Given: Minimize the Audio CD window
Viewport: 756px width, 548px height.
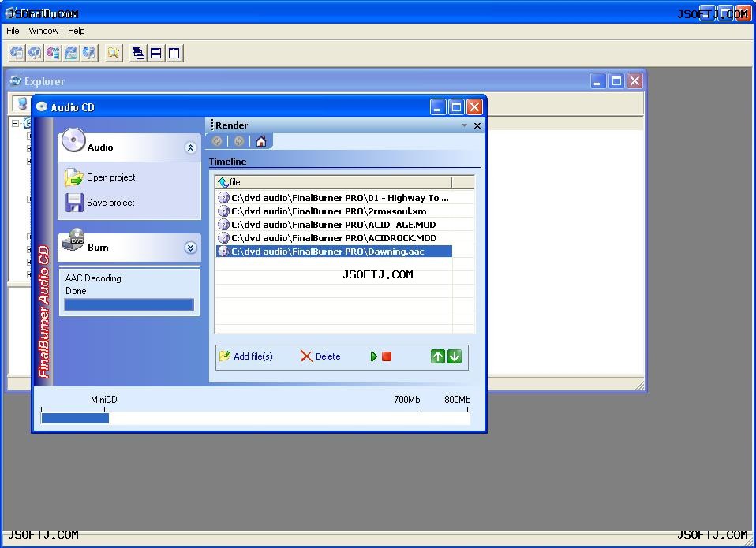Looking at the screenshot, I should coord(438,107).
